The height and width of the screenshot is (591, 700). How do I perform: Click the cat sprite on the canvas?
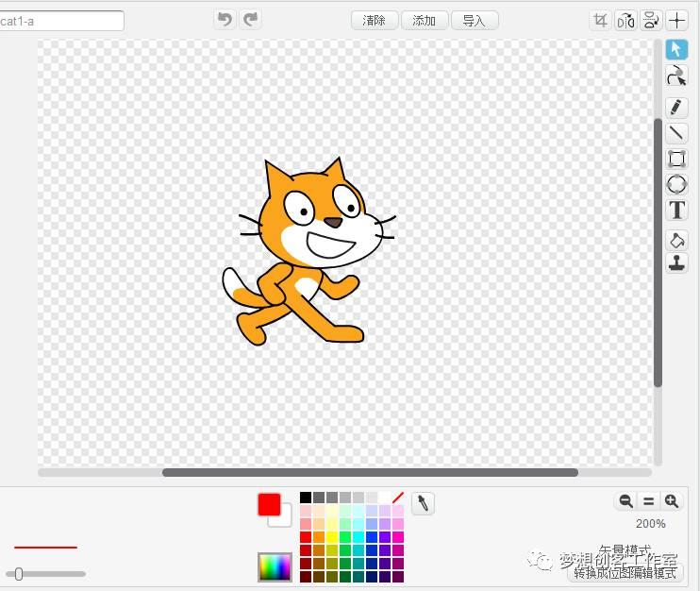tap(308, 251)
